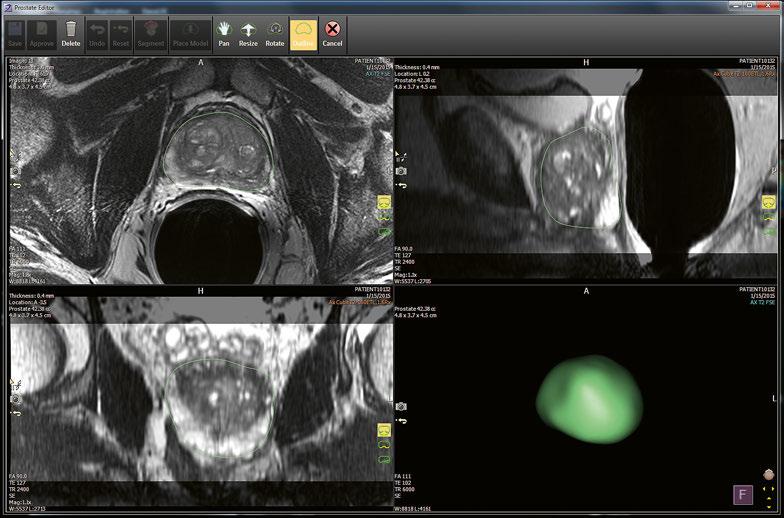Select the Pan hand tool
The width and height of the screenshot is (784, 518).
click(x=224, y=34)
